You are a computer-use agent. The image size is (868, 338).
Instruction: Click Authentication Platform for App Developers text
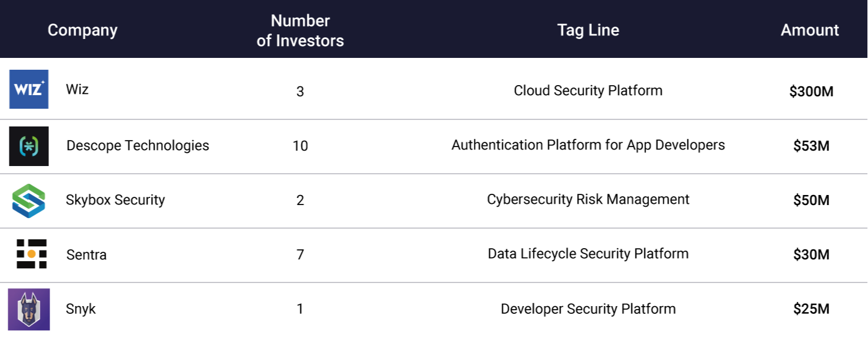pos(588,145)
